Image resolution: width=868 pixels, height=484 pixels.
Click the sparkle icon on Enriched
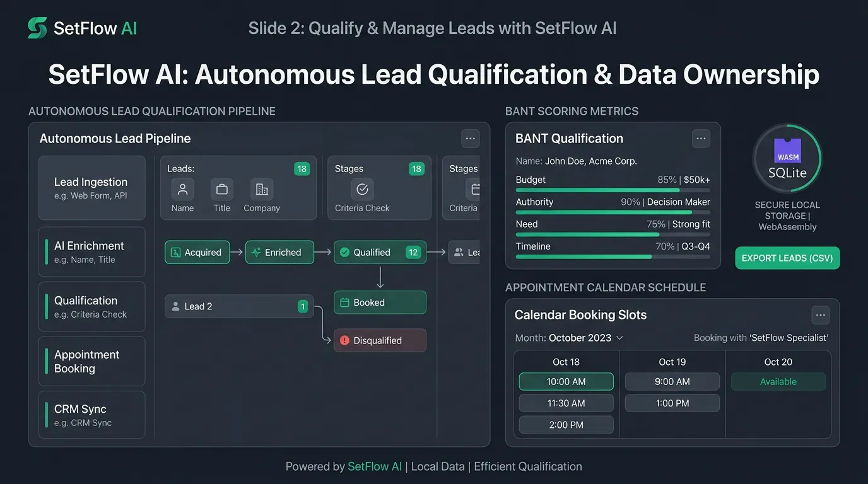pos(256,252)
